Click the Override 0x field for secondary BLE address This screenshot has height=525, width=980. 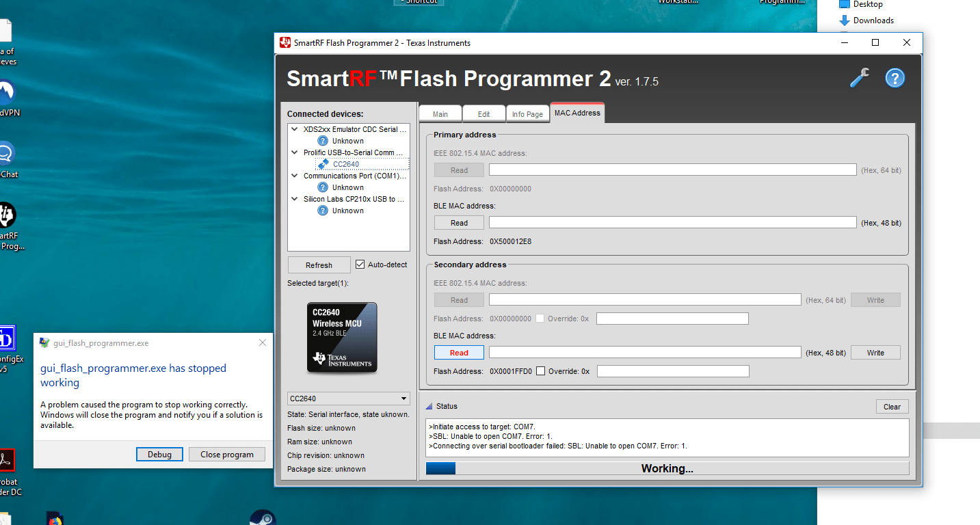click(673, 371)
